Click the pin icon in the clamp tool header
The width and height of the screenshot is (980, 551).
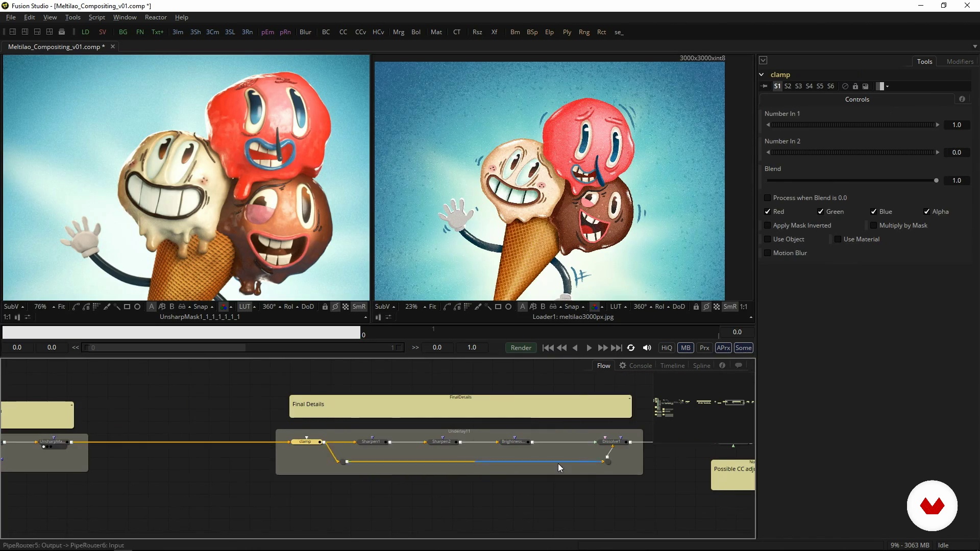coord(764,86)
